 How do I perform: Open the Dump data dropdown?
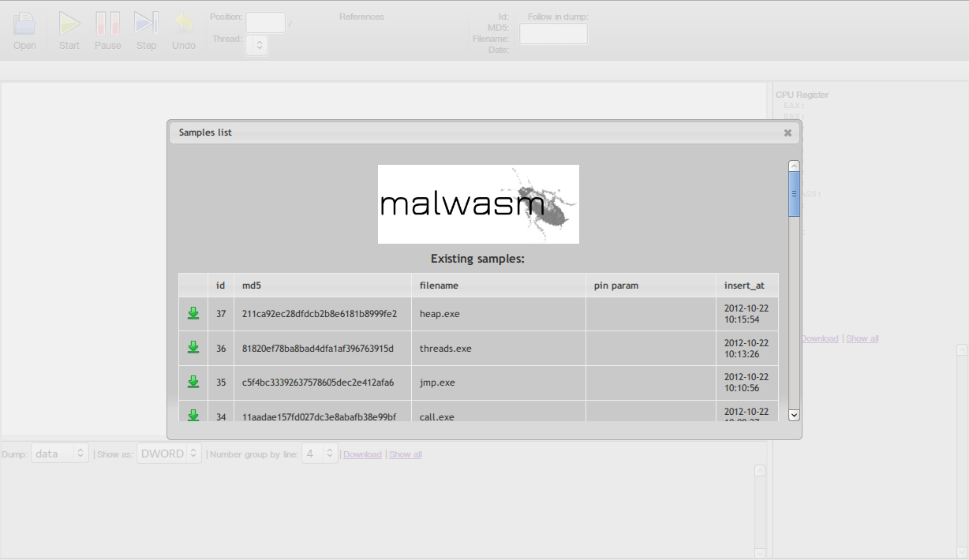click(60, 454)
